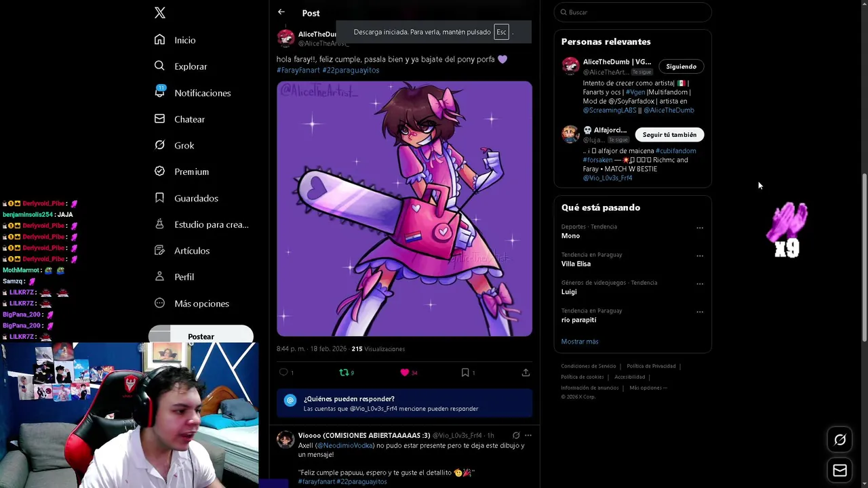Image resolution: width=868 pixels, height=488 pixels.
Task: Repost using the retweet icon
Action: (x=344, y=372)
